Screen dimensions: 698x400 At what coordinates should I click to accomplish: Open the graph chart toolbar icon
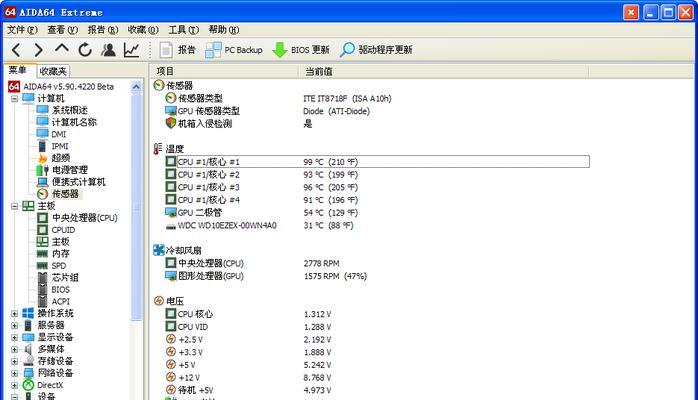pos(131,50)
